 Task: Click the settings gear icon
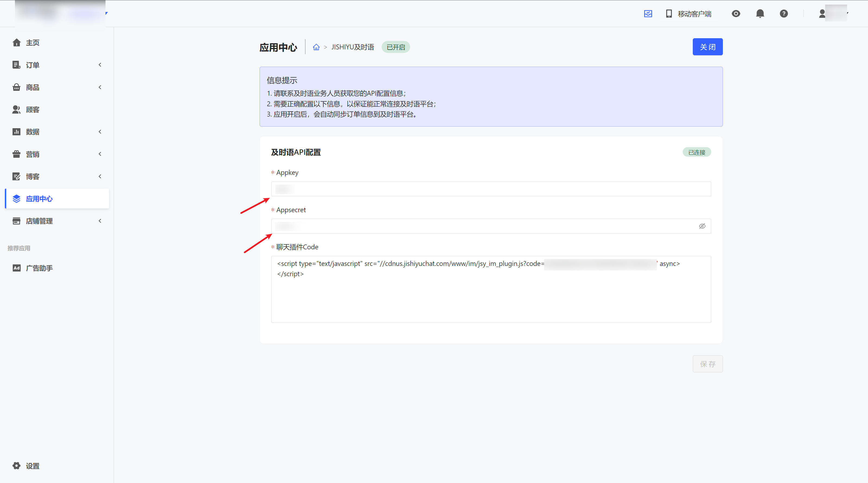pos(16,466)
